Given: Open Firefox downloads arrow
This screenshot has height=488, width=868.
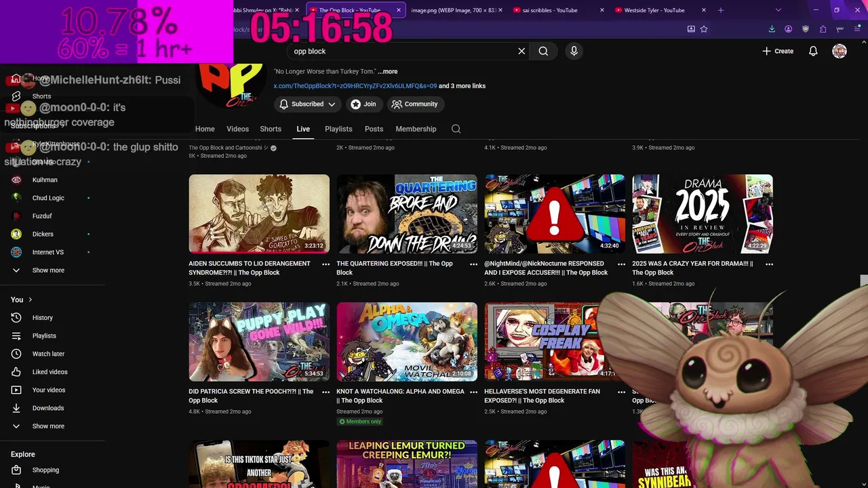Looking at the screenshot, I should tap(772, 29).
